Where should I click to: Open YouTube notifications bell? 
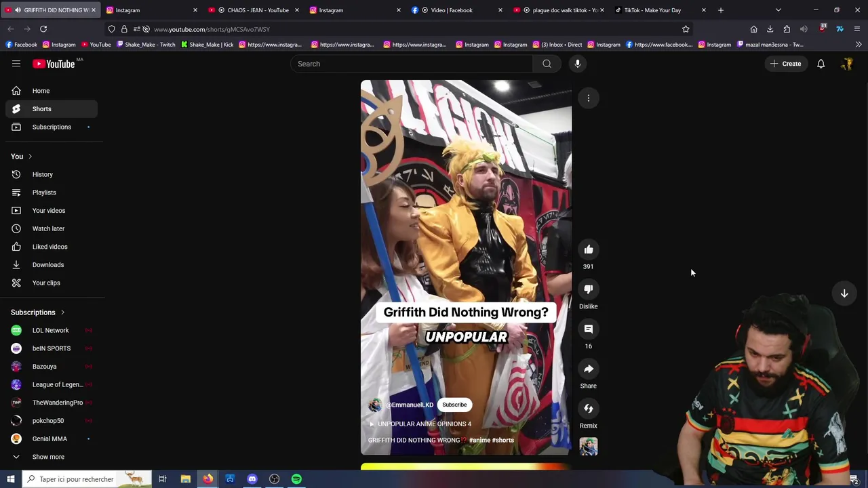821,64
